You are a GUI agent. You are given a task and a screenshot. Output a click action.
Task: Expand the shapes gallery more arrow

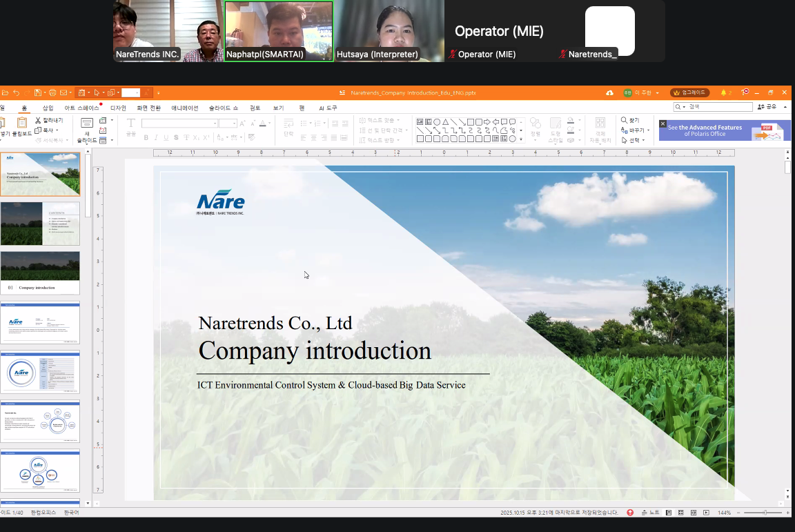point(521,139)
